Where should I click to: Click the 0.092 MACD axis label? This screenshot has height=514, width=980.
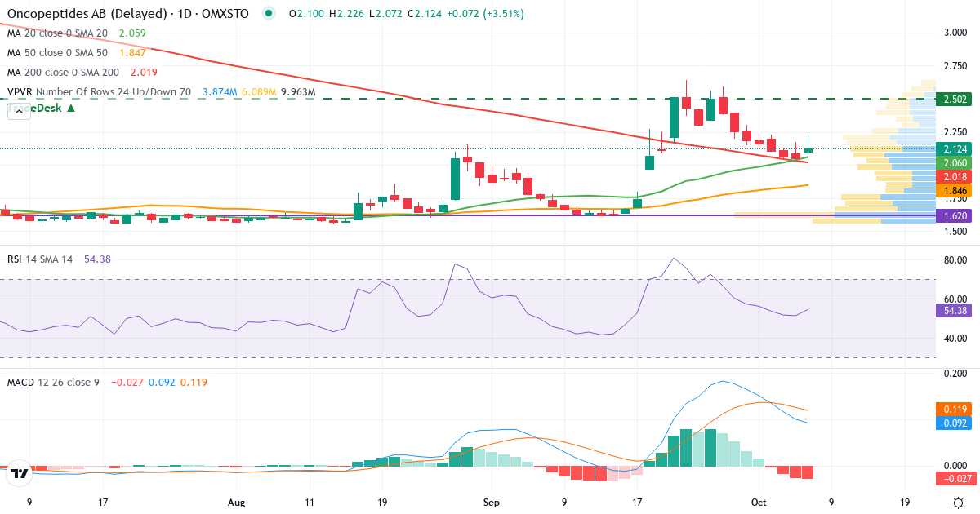(x=955, y=423)
